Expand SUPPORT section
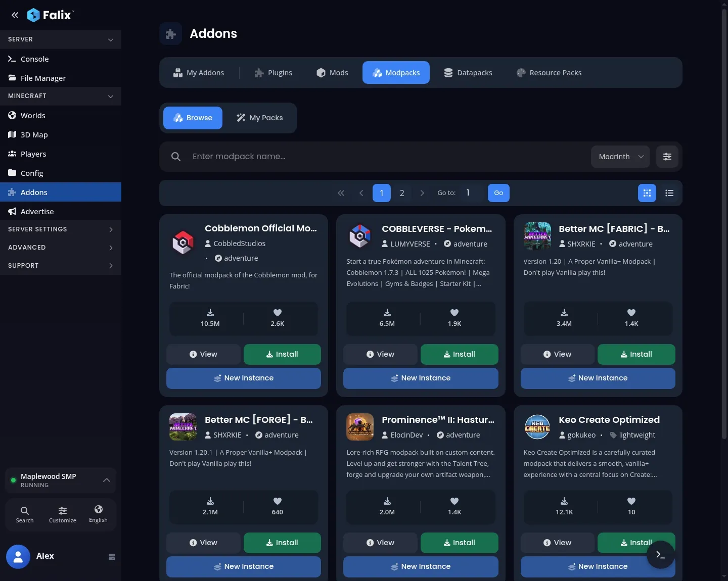This screenshot has height=581, width=728. [x=61, y=266]
